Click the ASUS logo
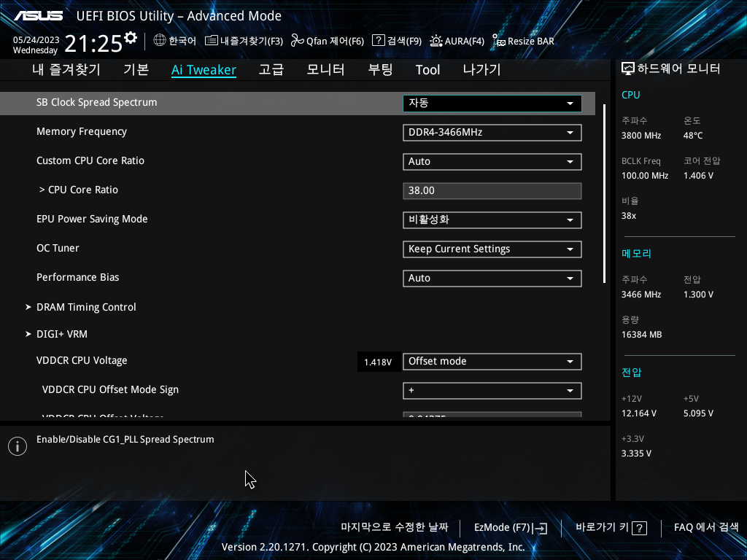This screenshot has width=747, height=560. 38,16
